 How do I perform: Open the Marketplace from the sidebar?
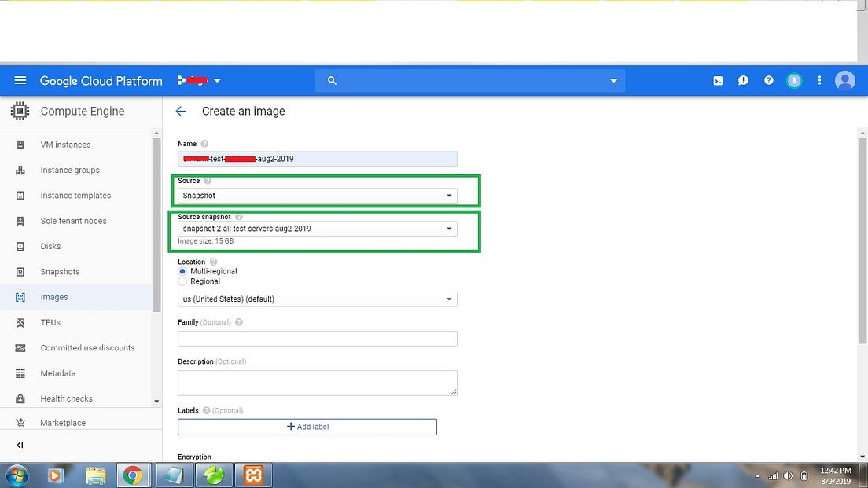click(63, 423)
